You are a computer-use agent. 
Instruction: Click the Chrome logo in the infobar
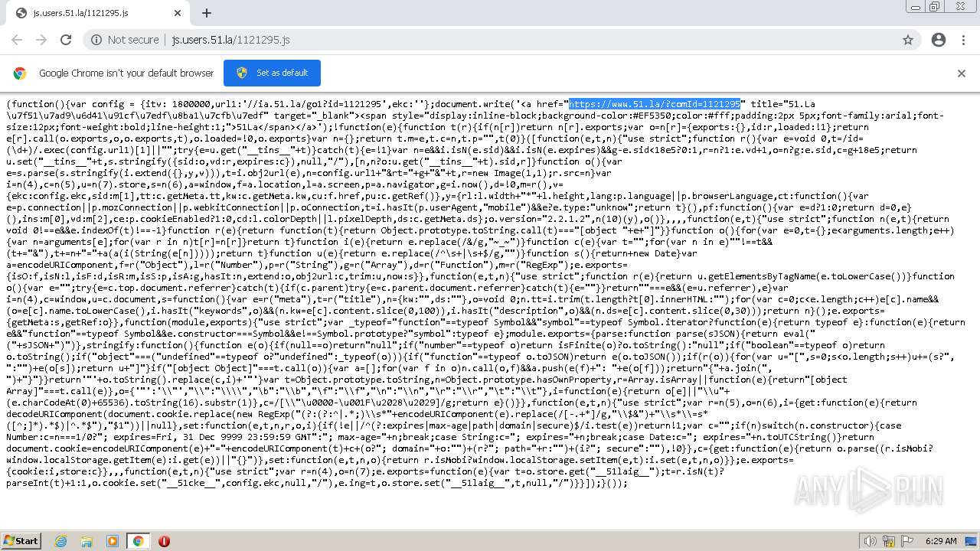(x=20, y=73)
